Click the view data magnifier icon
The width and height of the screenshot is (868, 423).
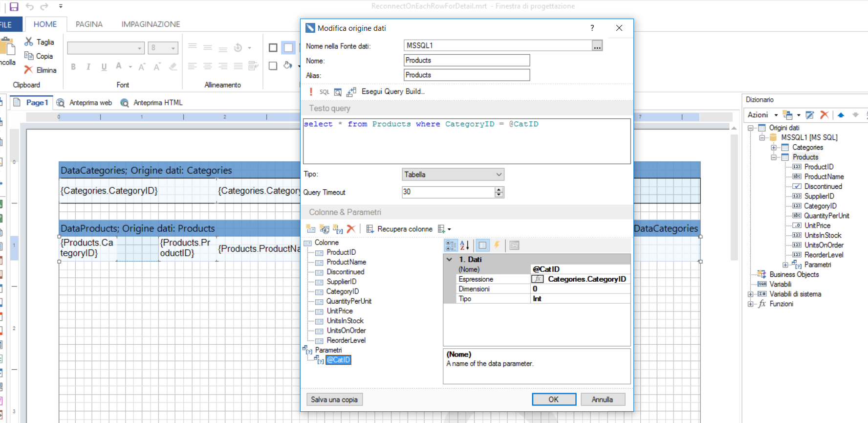[x=338, y=92]
